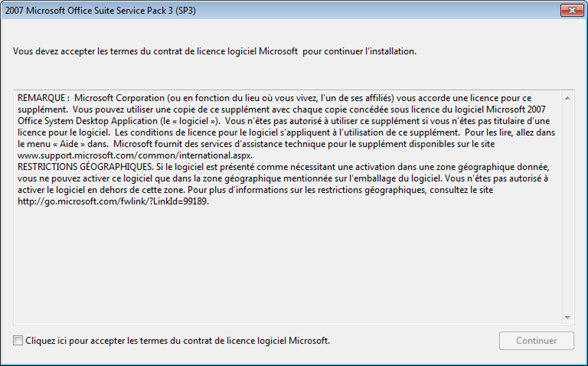Click the 'Vous devez accepter les termes' instruction text

pos(214,51)
